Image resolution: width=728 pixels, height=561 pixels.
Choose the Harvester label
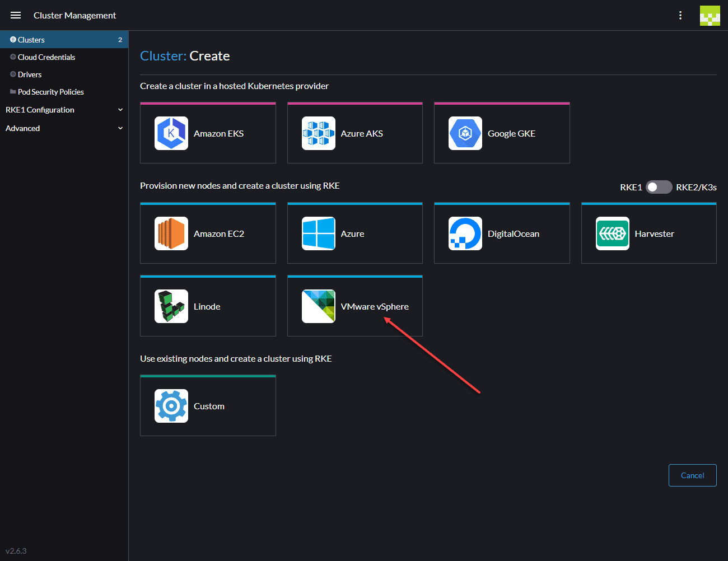click(x=654, y=233)
